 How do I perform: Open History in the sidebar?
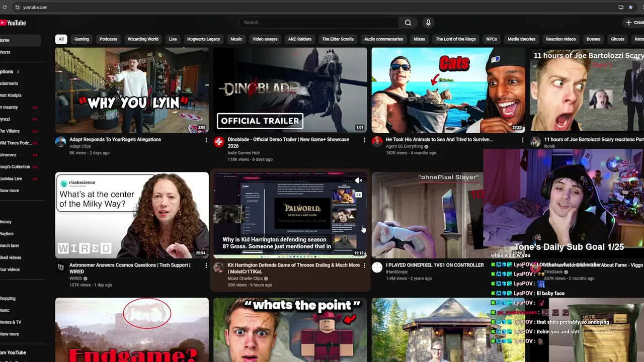coord(6,222)
